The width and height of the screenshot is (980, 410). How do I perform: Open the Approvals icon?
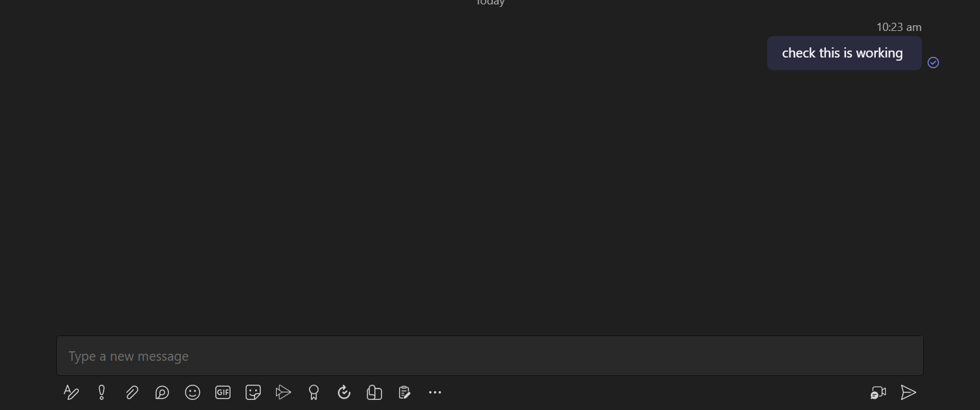tap(344, 392)
